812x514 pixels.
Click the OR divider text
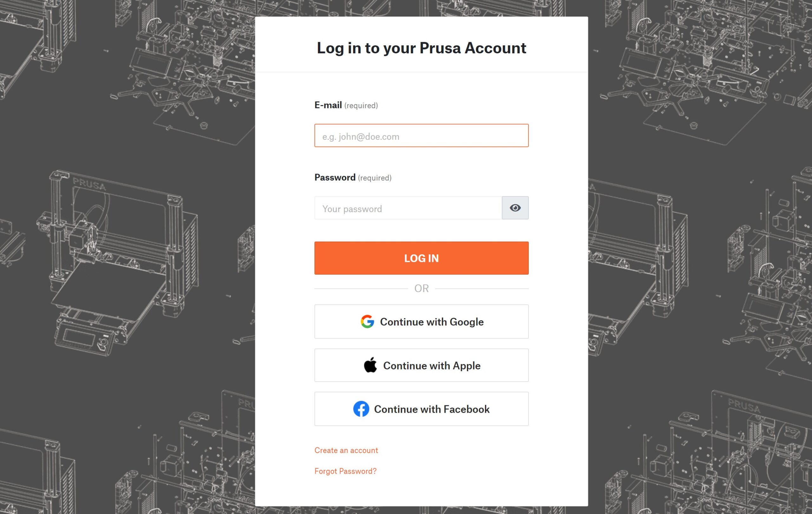click(422, 289)
